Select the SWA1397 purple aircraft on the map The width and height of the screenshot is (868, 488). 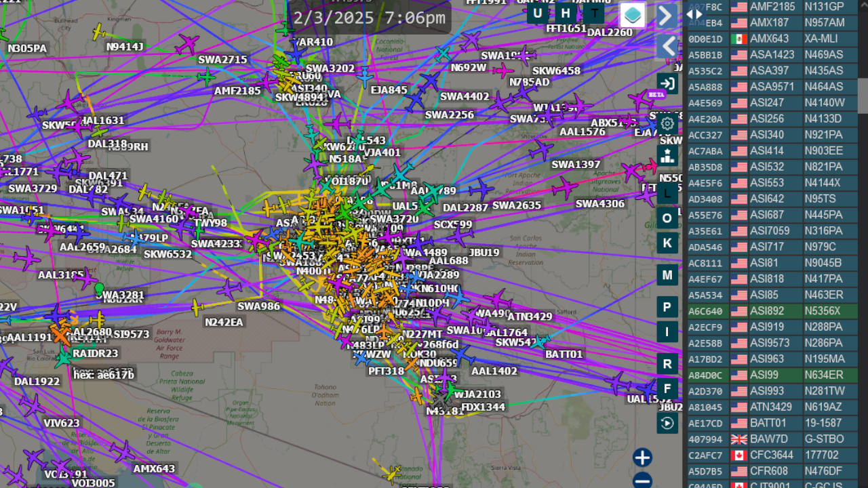tap(542, 149)
